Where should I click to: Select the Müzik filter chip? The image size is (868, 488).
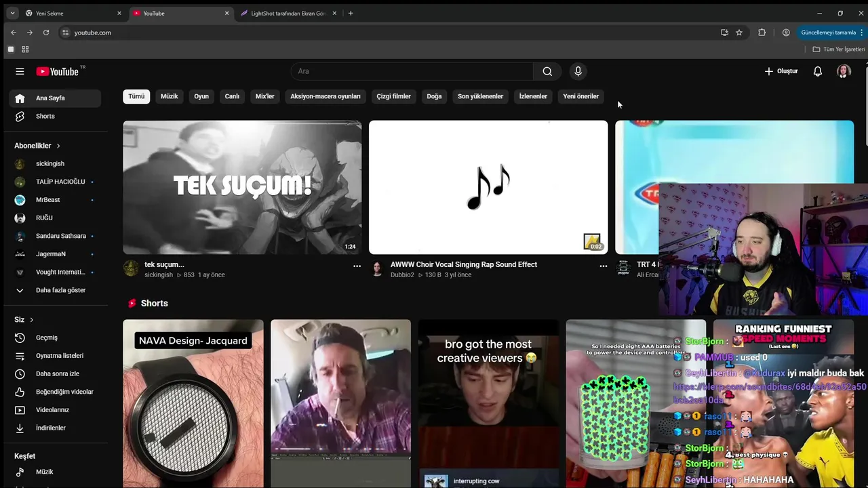(x=169, y=96)
